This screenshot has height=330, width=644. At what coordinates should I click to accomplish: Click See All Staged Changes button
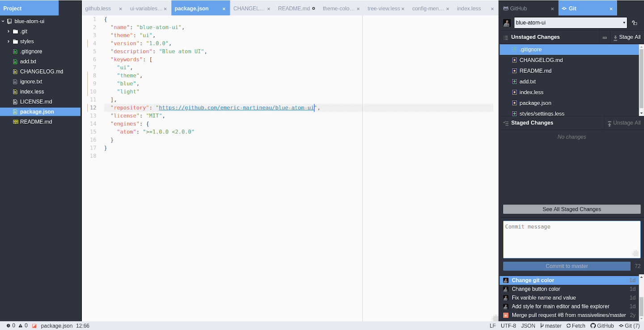pos(571,209)
